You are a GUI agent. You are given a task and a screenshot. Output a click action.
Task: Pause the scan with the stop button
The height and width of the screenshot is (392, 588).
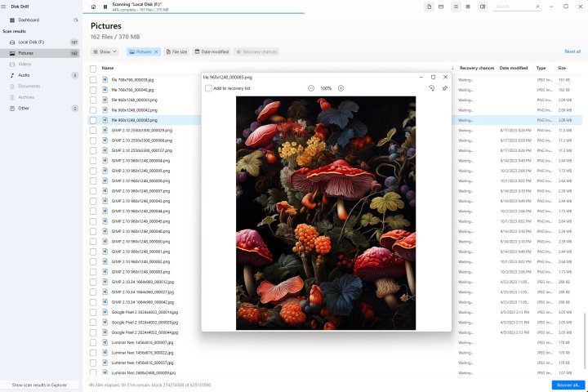(x=105, y=7)
